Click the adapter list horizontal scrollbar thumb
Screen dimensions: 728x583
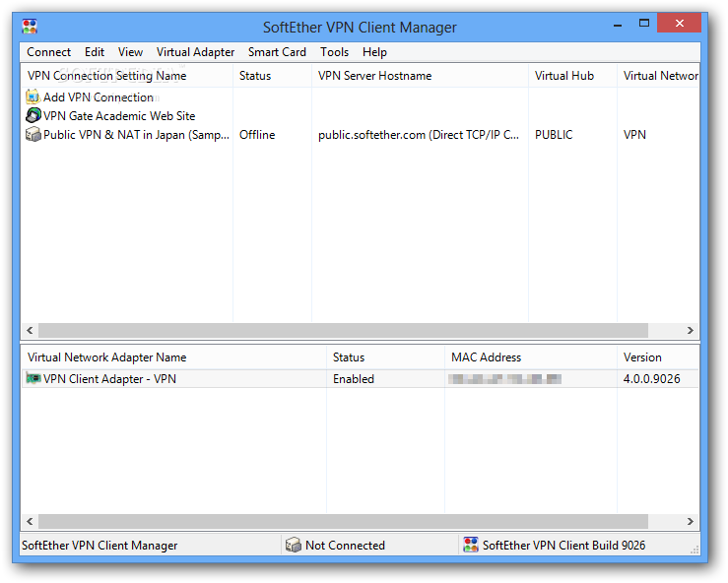[x=343, y=521]
